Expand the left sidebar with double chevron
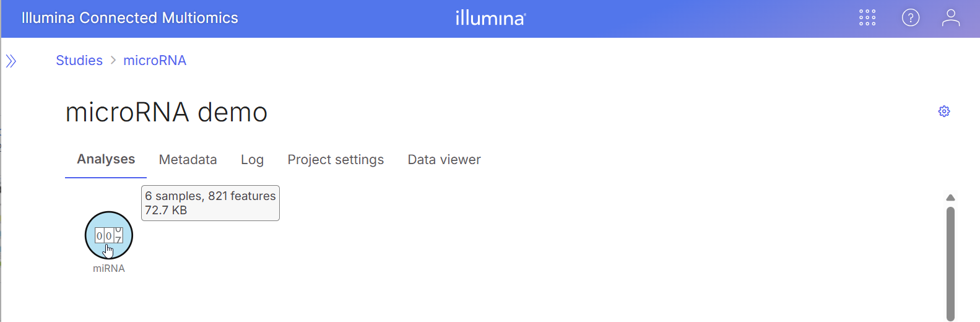This screenshot has height=322, width=980. pos(11,61)
